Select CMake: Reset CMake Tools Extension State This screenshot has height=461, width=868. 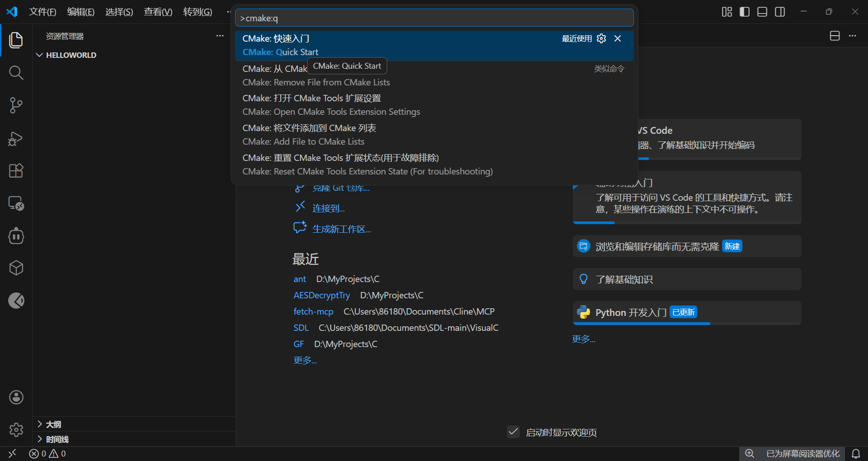434,165
